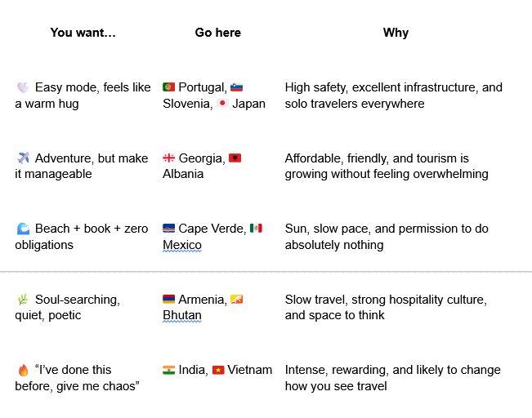Click the underlined word "Bhutan"

coord(181,315)
